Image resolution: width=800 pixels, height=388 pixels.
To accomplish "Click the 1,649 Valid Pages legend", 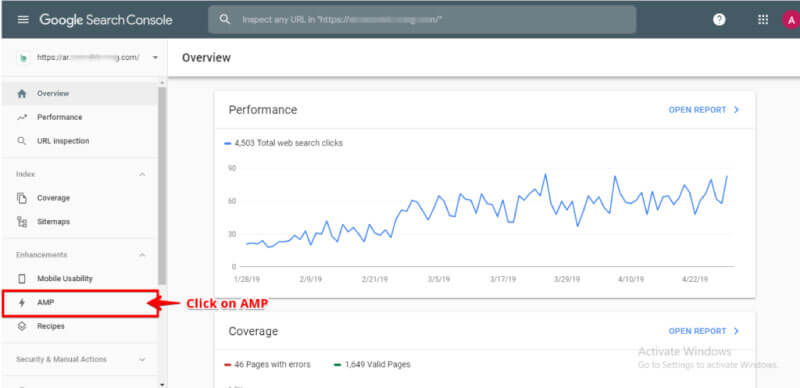I will pos(372,365).
